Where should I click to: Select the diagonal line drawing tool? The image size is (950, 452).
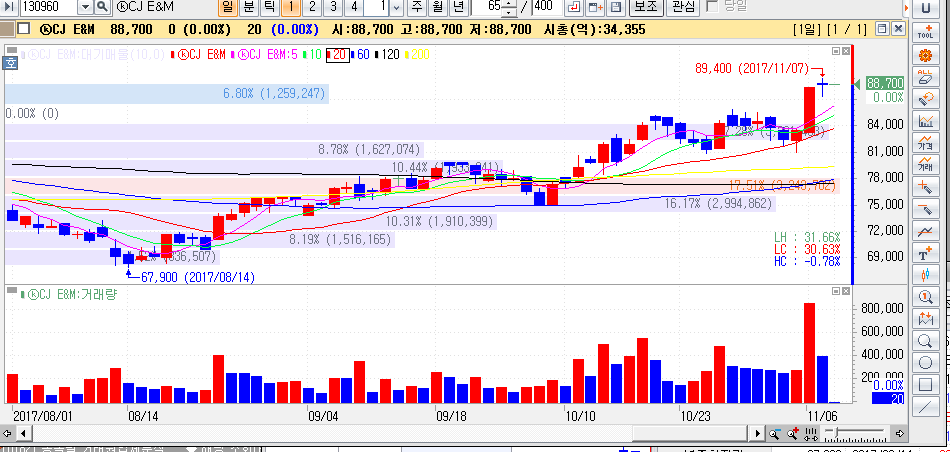coord(926,407)
